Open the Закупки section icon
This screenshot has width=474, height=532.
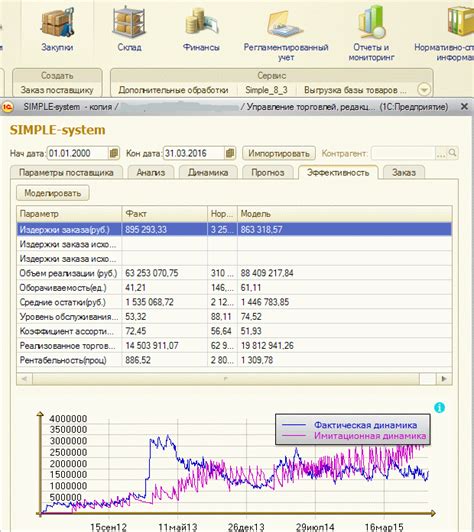click(x=57, y=22)
